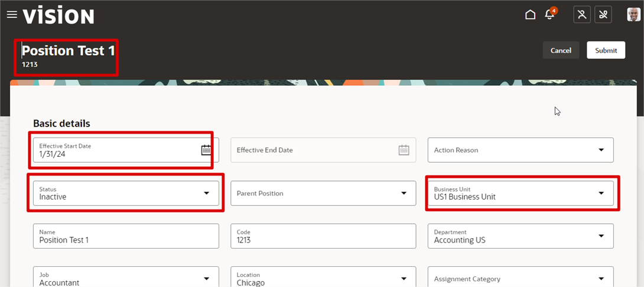Click the Vision logo
The image size is (644, 287).
(58, 15)
